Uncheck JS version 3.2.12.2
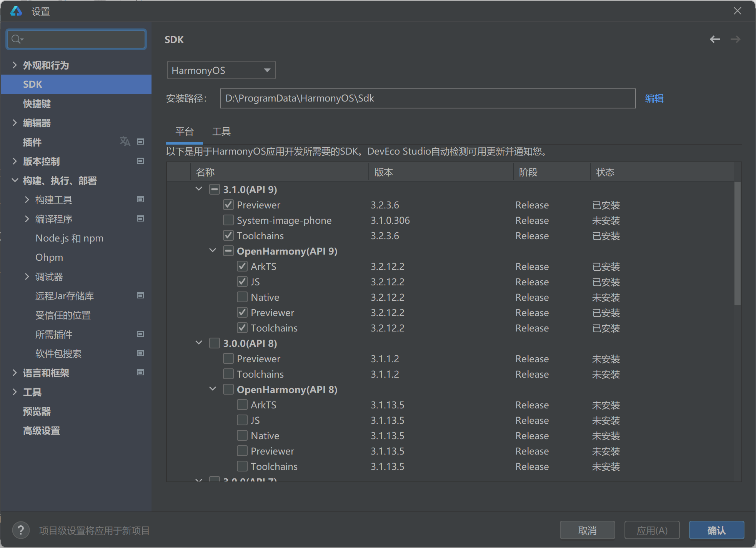 (242, 281)
